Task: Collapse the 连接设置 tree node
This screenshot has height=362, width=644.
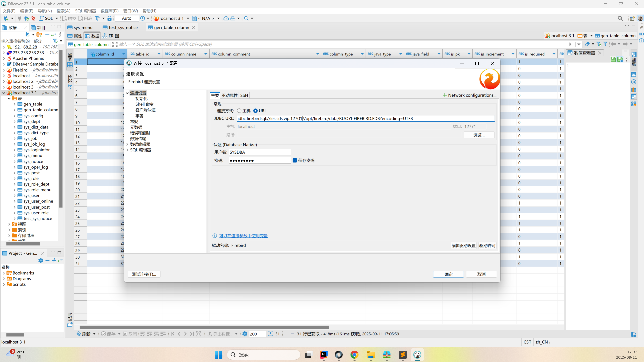Action: [127, 93]
